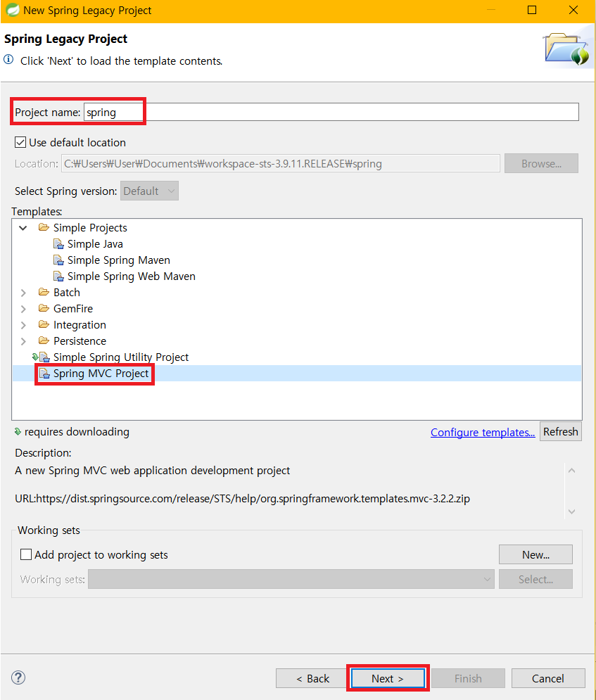Screen dimensions: 596x700
Task: Select the Simple Projects folder label
Action: coord(90,228)
